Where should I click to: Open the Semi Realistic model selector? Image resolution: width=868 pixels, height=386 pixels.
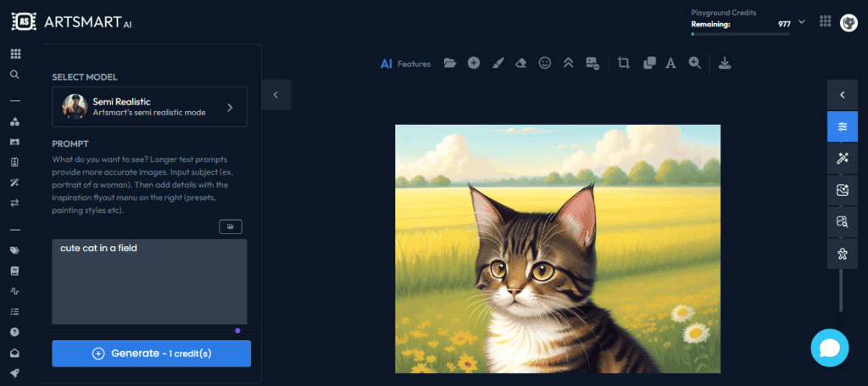click(149, 107)
